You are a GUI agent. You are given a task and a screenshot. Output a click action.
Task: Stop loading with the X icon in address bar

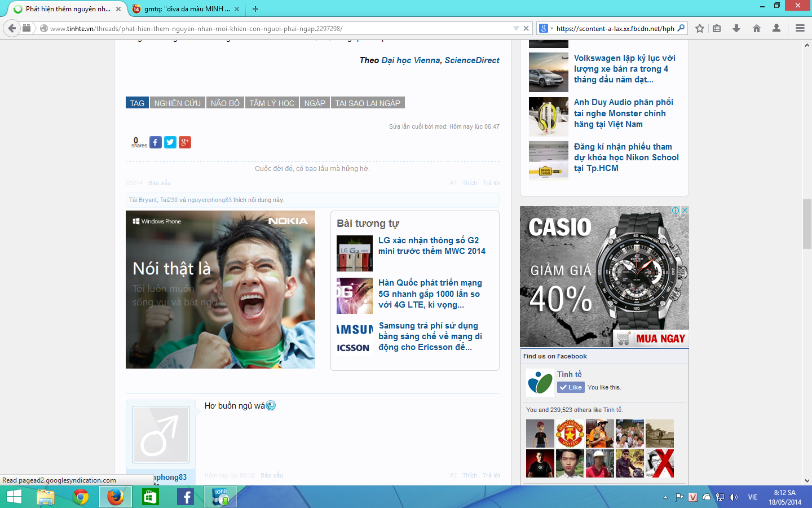526,28
